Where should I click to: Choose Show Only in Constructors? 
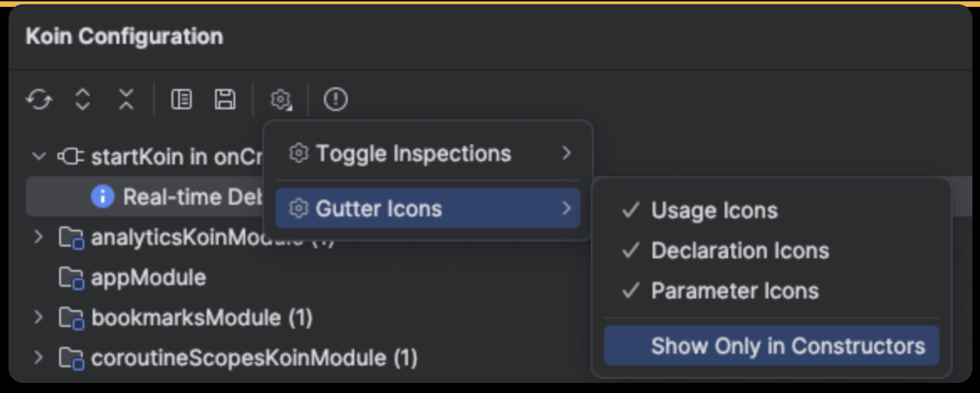772,346
